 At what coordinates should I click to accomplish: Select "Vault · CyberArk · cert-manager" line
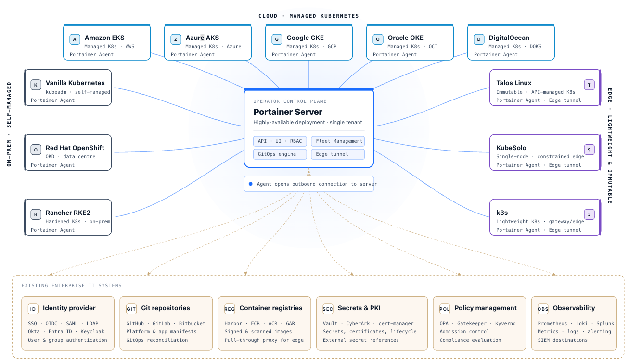368,324
